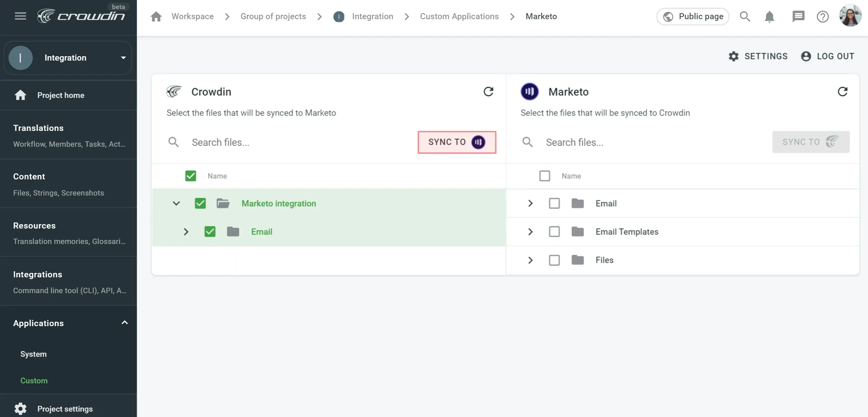Open the messages chat icon
This screenshot has width=868, height=417.
(798, 16)
